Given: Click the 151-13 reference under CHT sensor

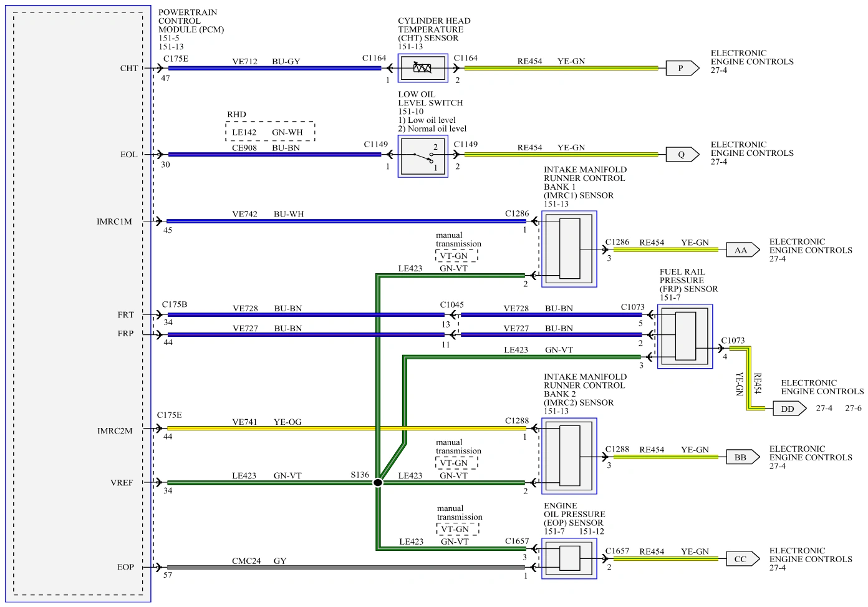Looking at the screenshot, I should (x=410, y=47).
